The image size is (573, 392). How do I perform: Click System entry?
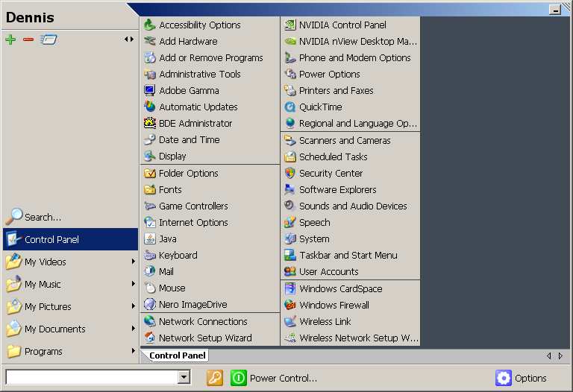click(x=350, y=239)
